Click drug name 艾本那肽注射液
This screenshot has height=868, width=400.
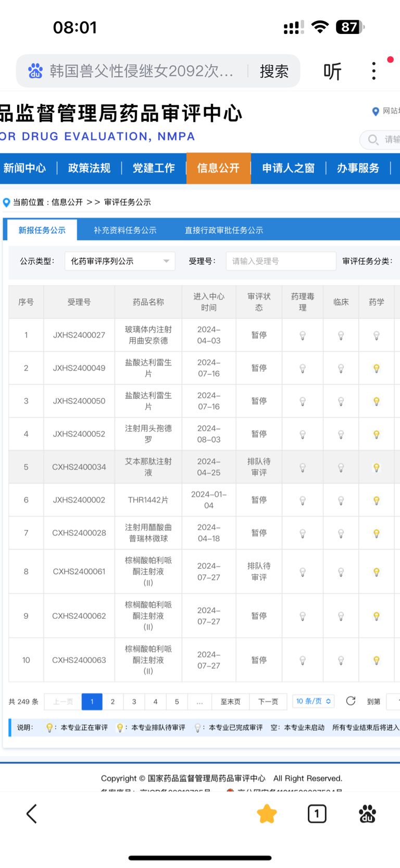[148, 467]
